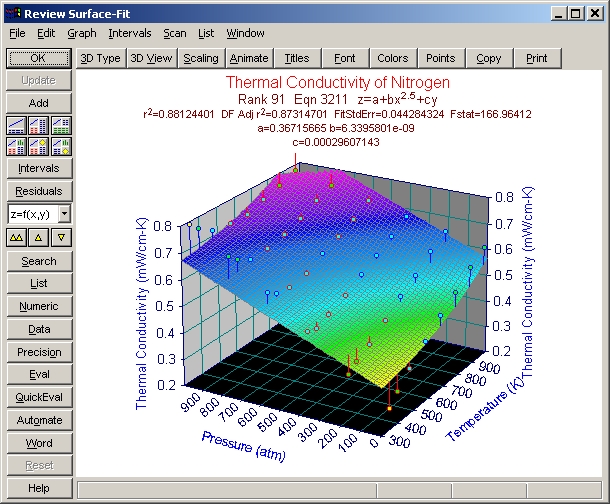Open the Graph menu
Image resolution: width=610 pixels, height=504 pixels.
(82, 33)
